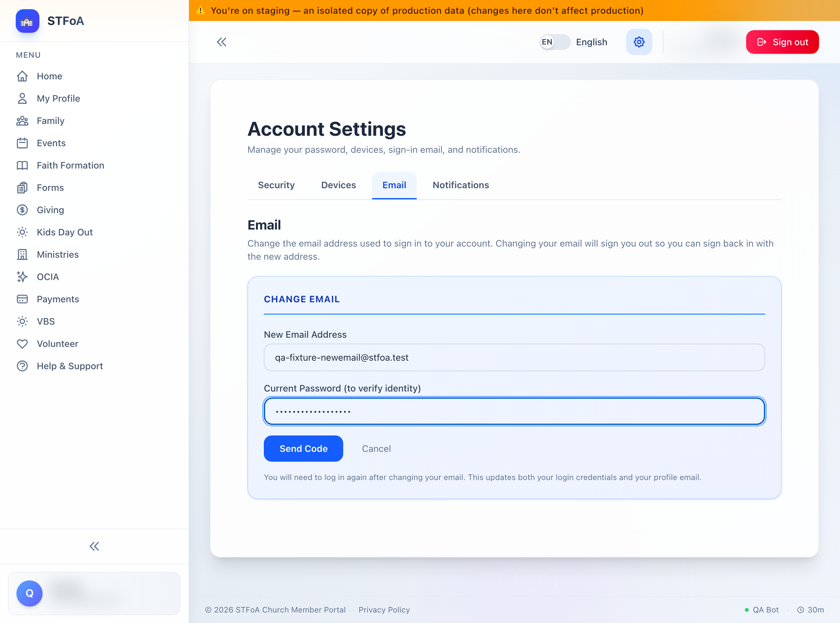This screenshot has height=623, width=840.
Task: Click the red Sign out button
Action: click(x=782, y=42)
